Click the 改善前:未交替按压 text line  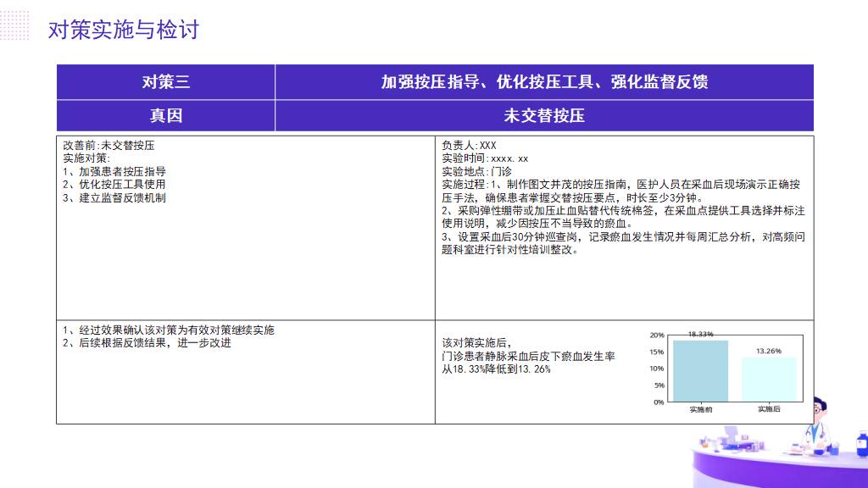coord(108,146)
